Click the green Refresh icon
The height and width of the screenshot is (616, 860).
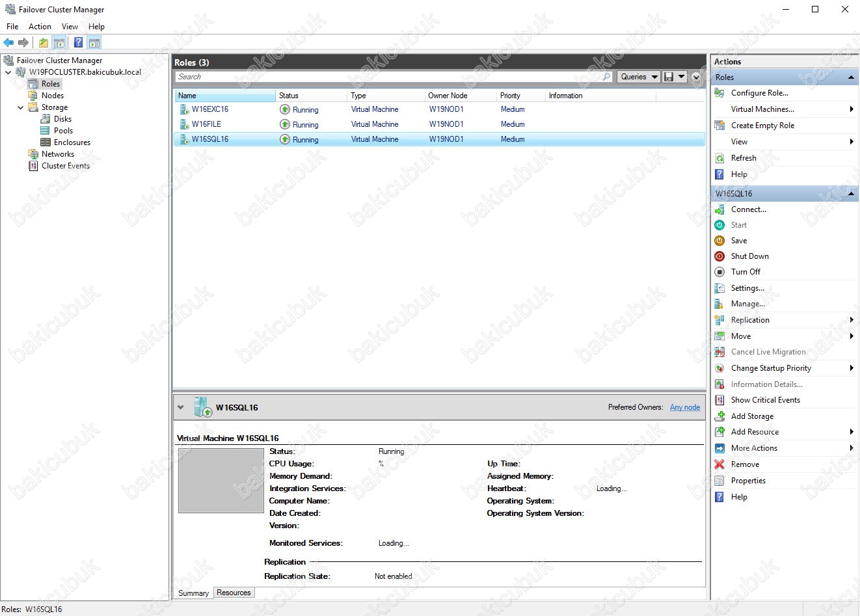pos(719,158)
